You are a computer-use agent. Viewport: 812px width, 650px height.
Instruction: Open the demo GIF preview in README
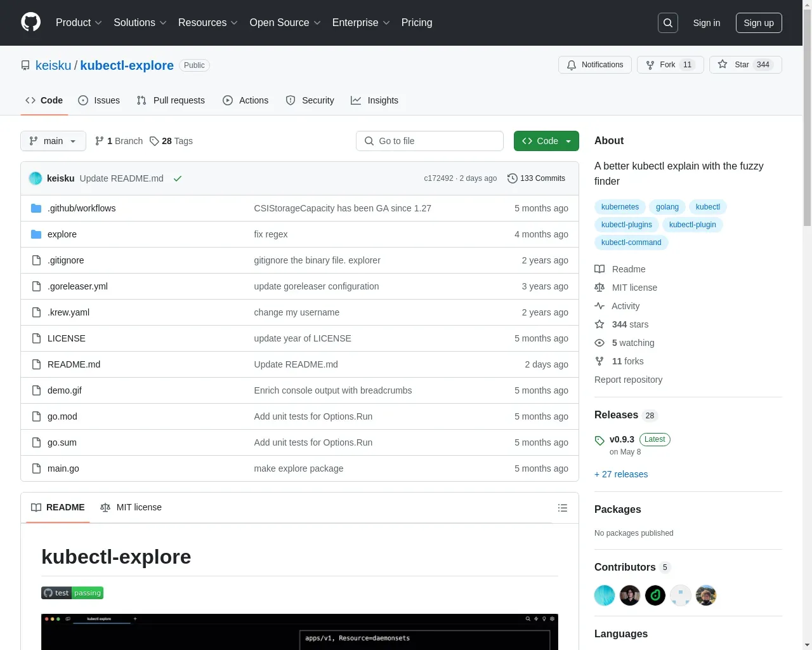pyautogui.click(x=299, y=632)
